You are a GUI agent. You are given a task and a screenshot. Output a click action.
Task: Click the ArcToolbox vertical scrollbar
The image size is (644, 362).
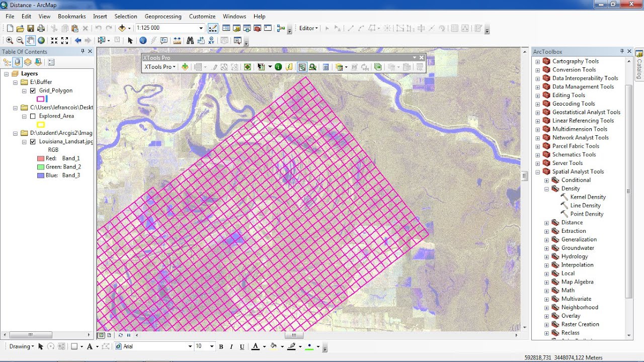628,191
